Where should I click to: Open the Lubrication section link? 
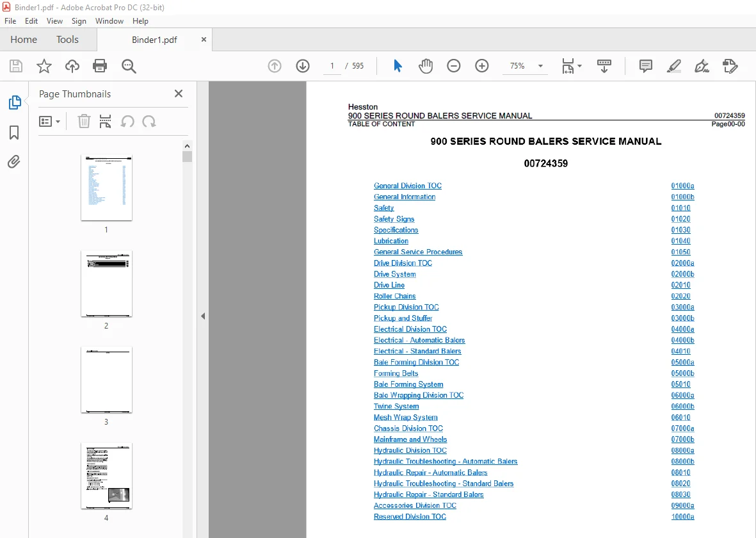(x=391, y=241)
